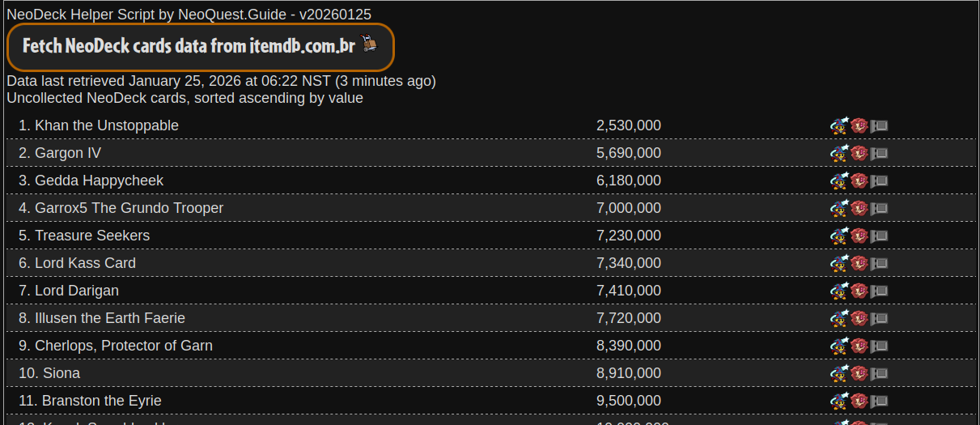Click Shop Wizard icon for Gargon IV
This screenshot has height=425, width=980.
pos(839,153)
